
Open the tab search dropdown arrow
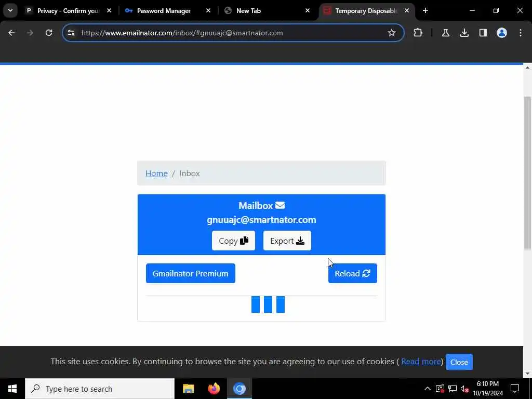[10, 10]
